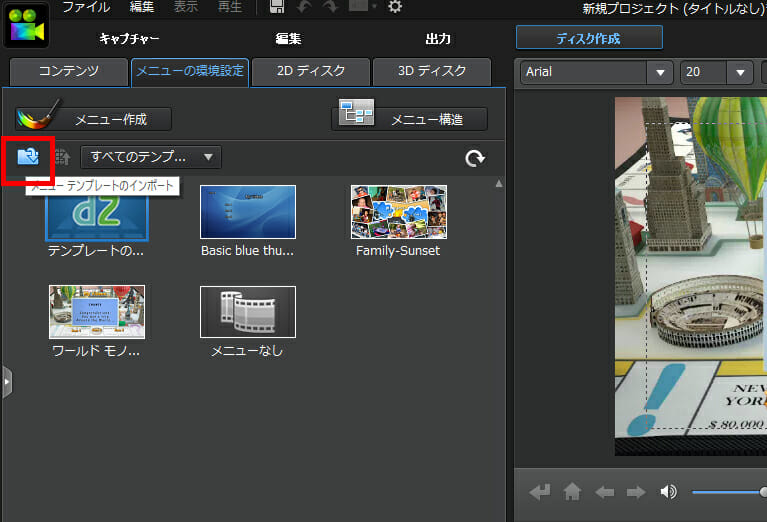Select the メニューなし template thumbnail
767x522 pixels.
point(248,312)
